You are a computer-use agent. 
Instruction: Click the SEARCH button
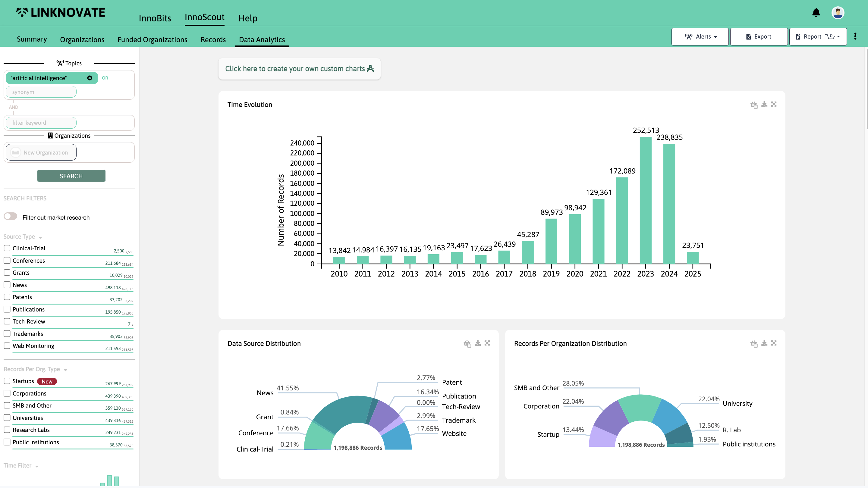point(71,176)
